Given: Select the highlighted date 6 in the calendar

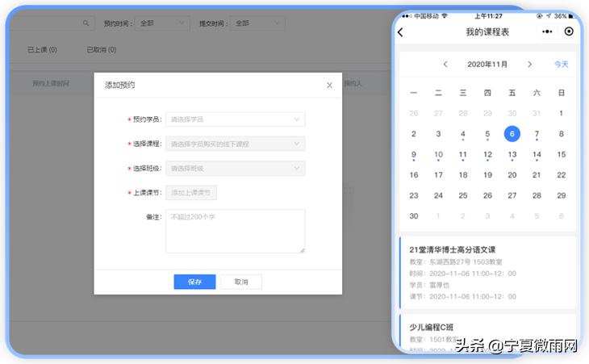Looking at the screenshot, I should [x=512, y=134].
